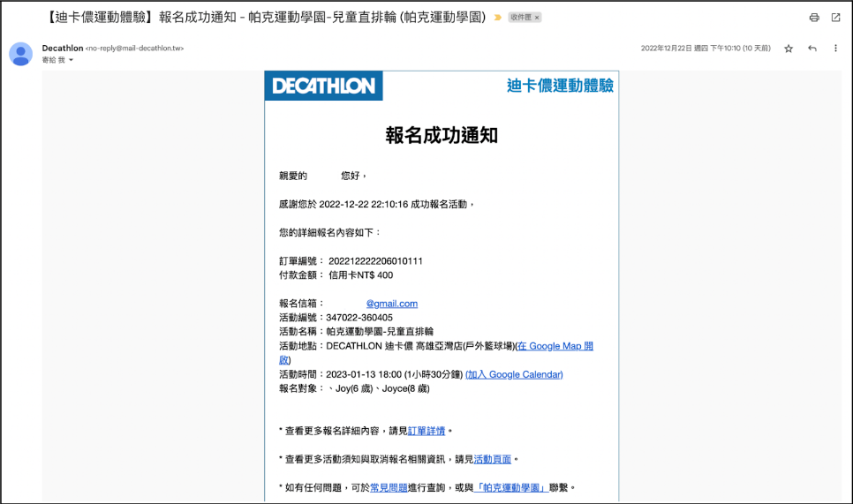Remove the 收件匣 label with its x
853x504 pixels.
point(537,18)
